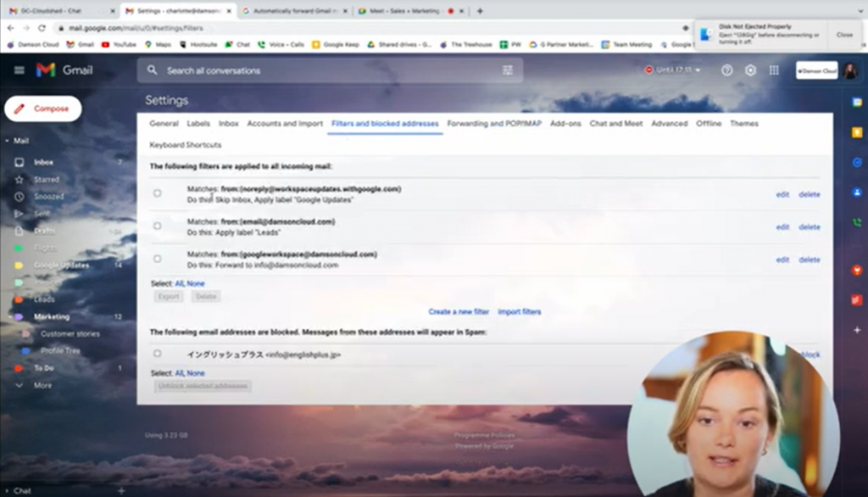Viewport: 868px width, 497px height.
Task: Click Create a new filter
Action: coord(459,312)
